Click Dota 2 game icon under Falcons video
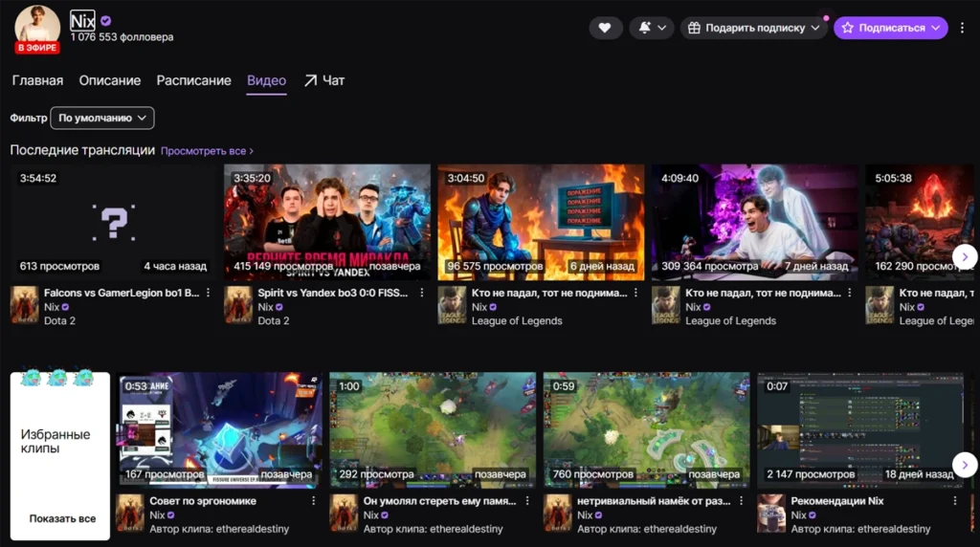The width and height of the screenshot is (980, 547). pyautogui.click(x=24, y=305)
